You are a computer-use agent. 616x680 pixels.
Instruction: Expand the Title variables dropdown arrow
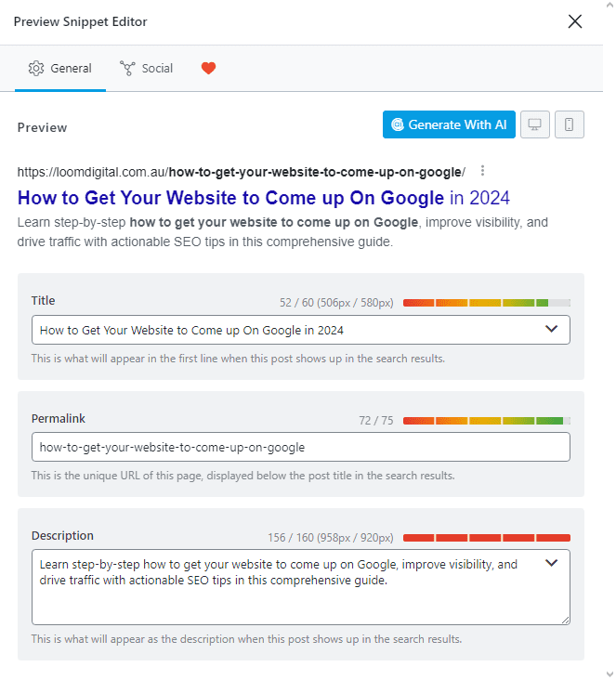click(551, 329)
